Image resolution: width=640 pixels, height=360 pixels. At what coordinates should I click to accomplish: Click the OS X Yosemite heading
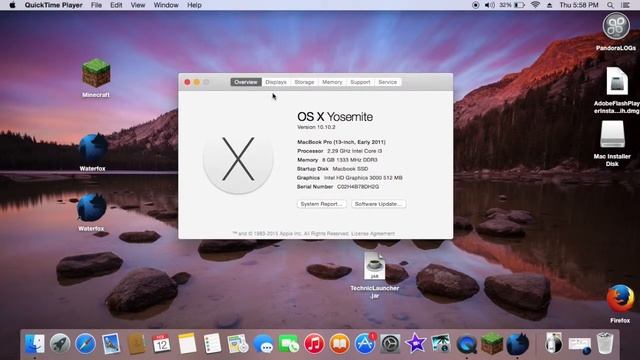pos(335,117)
